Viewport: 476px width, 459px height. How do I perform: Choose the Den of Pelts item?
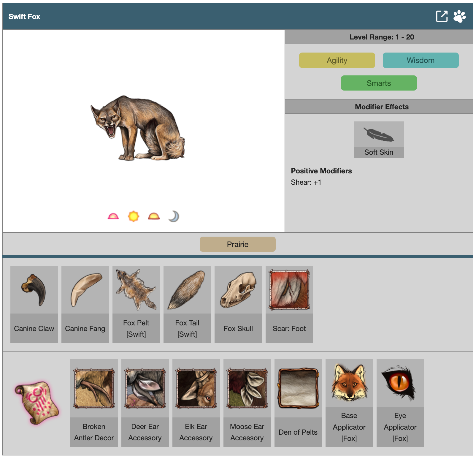298,403
